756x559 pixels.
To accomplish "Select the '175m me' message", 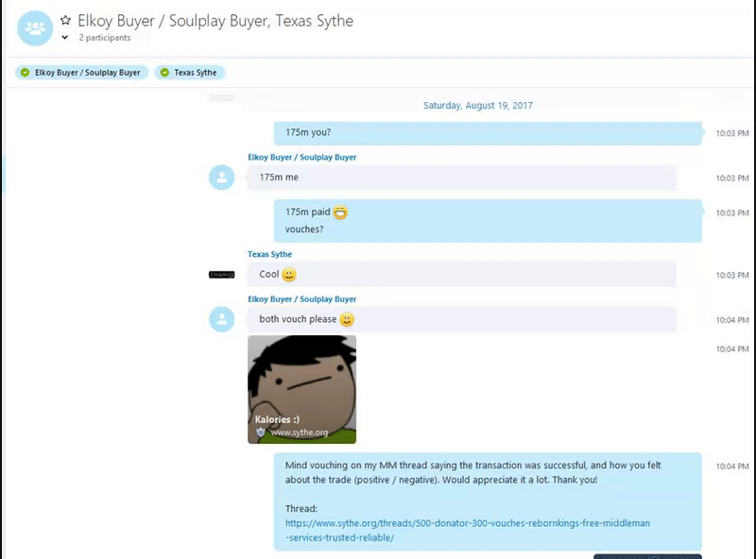I will click(462, 178).
